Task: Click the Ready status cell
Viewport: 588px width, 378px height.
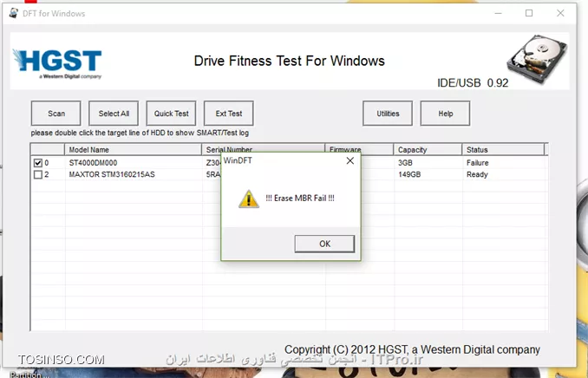Action: coord(477,174)
